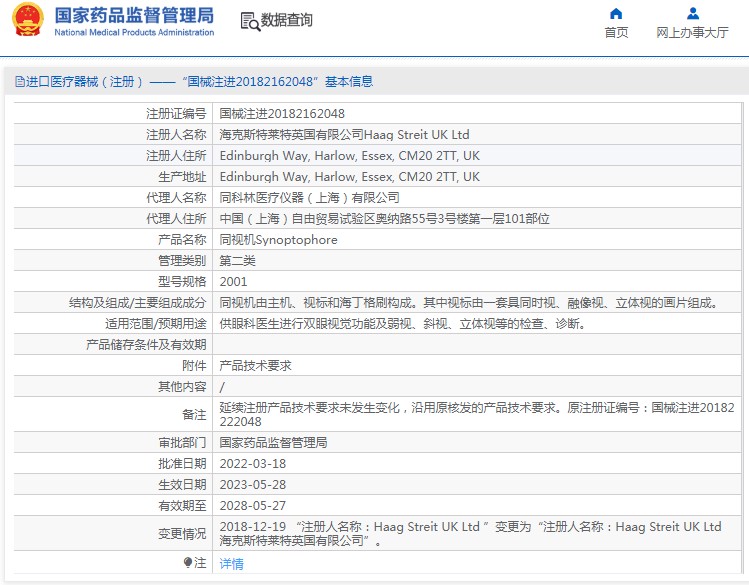Viewport: 749px width, 585px height.
Task: Click the 结构及组成 description text
Action: click(469, 303)
